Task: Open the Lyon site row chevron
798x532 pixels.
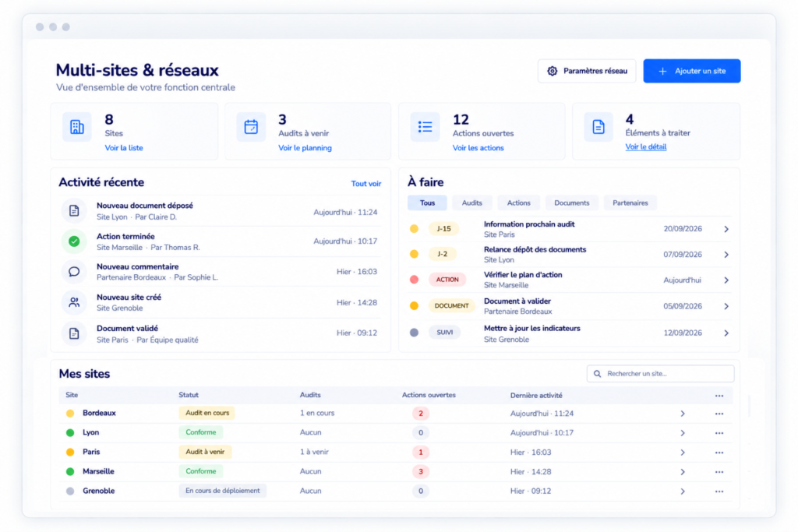Action: click(x=683, y=433)
